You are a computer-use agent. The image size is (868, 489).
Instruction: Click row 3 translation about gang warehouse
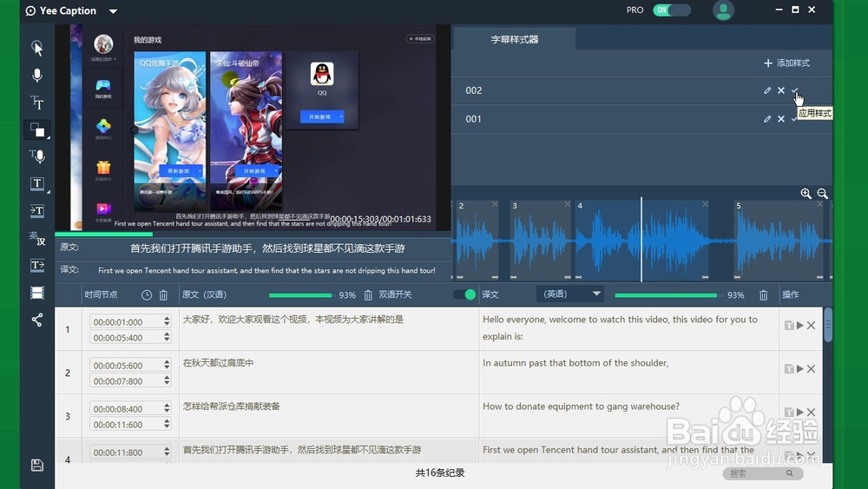(581, 406)
